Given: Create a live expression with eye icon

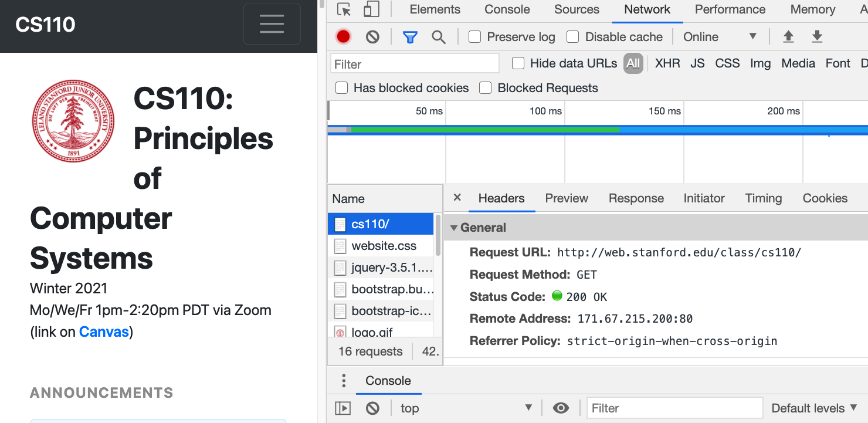Looking at the screenshot, I should [x=561, y=408].
